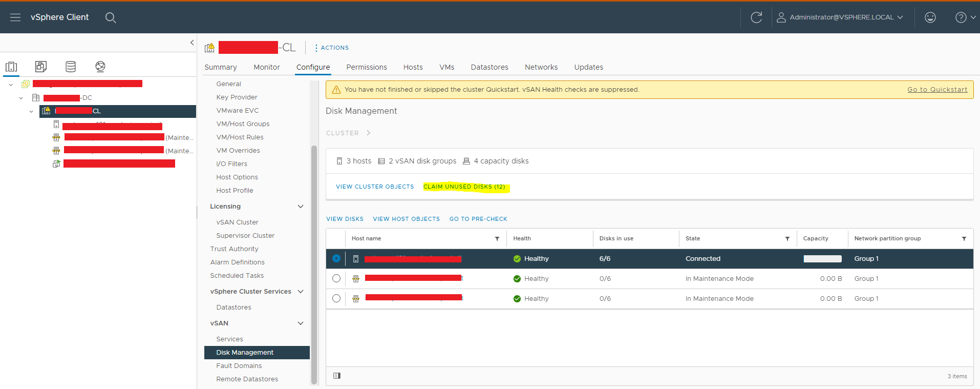The image size is (980, 389).
Task: Open the ACTIONS menu
Action: click(332, 48)
